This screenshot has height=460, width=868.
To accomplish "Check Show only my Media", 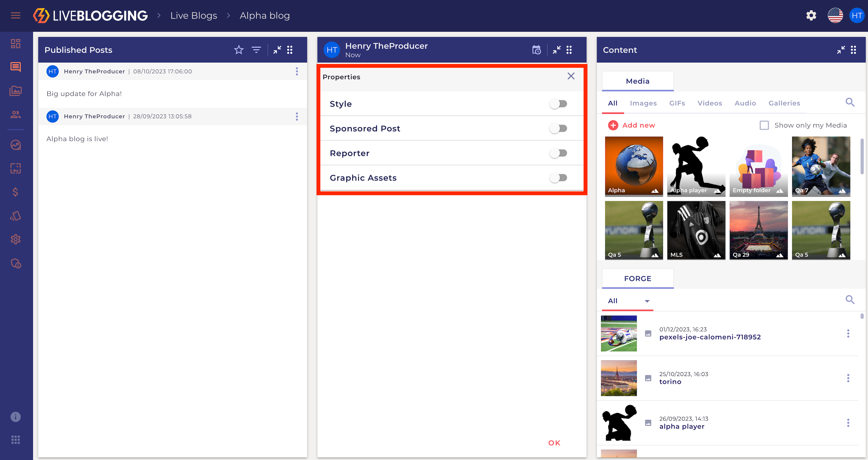I will point(764,125).
